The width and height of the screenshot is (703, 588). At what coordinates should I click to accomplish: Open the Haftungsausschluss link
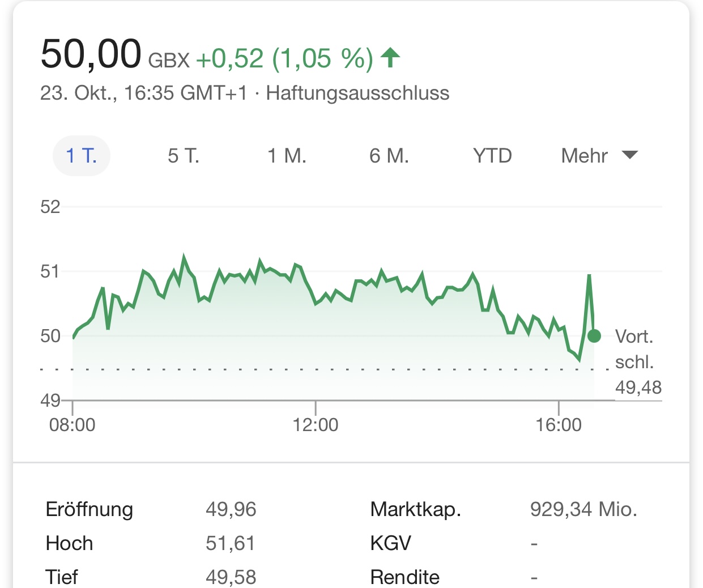[357, 93]
